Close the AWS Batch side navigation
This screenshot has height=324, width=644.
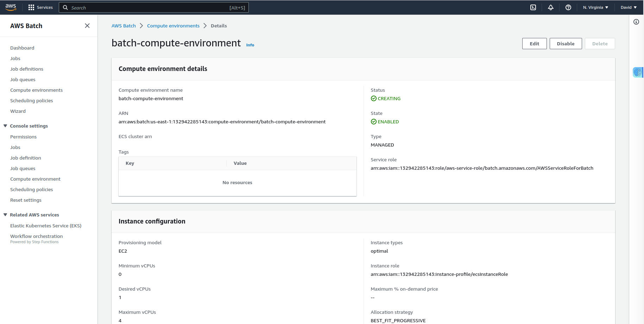[87, 26]
